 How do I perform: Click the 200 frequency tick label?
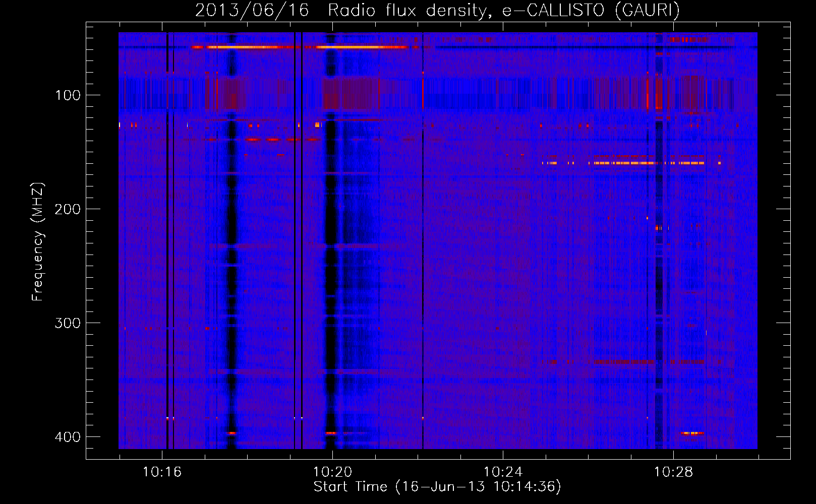[x=68, y=209]
